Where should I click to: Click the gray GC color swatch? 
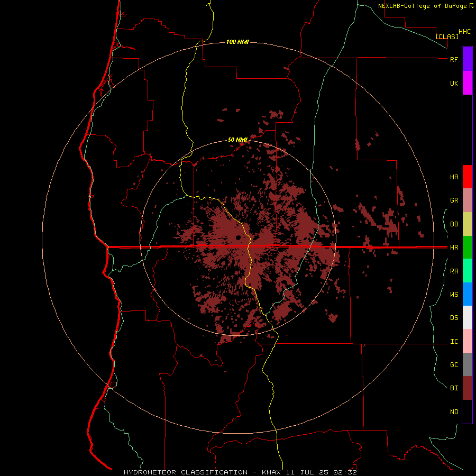(467, 364)
